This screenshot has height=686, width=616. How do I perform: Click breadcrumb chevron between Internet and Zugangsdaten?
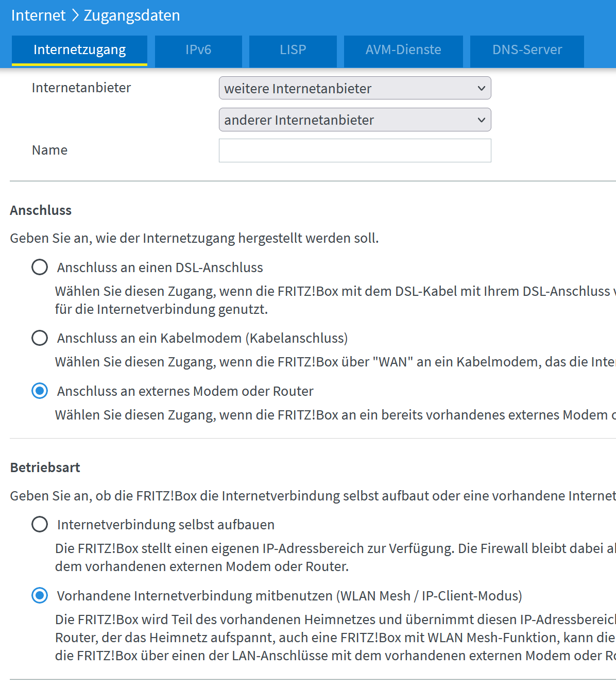(x=75, y=15)
